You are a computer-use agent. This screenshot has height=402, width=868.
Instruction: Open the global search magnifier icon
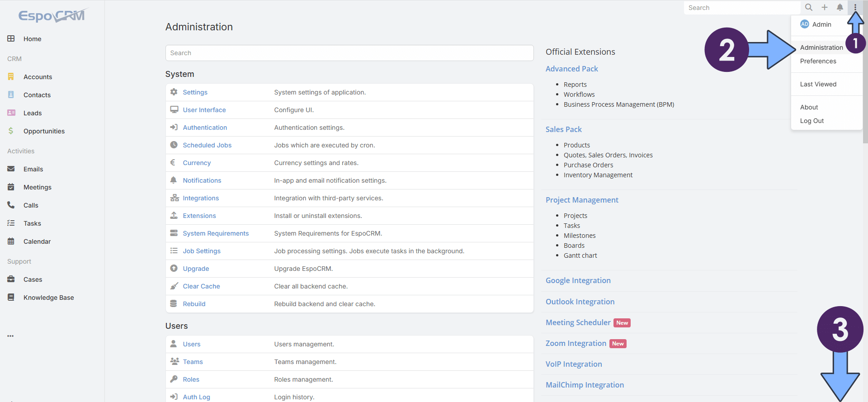coord(809,7)
